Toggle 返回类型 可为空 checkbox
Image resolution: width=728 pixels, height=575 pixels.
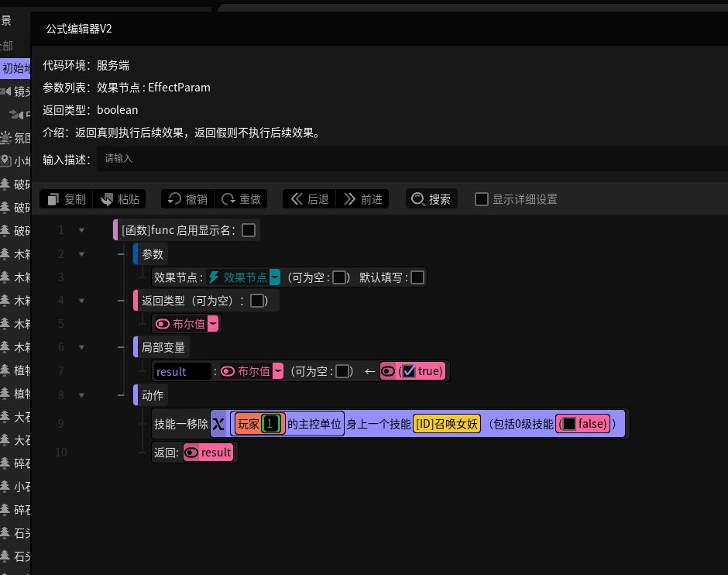coord(257,301)
